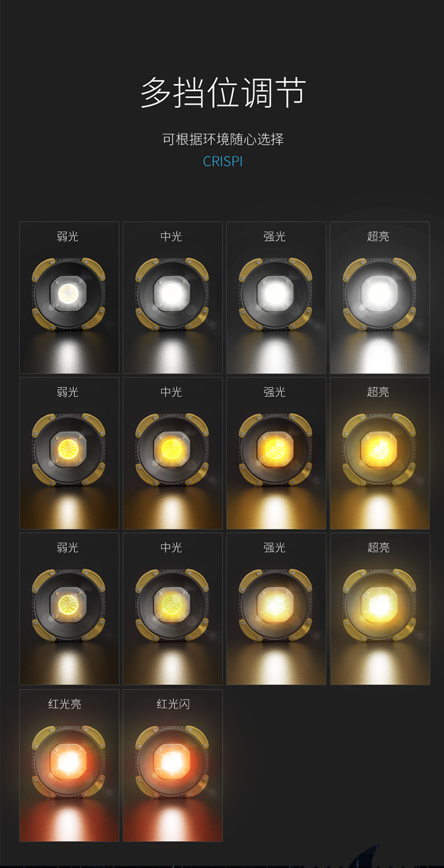Open the white 超亮 lamp image
Screen dimensions: 444x868
click(380, 298)
